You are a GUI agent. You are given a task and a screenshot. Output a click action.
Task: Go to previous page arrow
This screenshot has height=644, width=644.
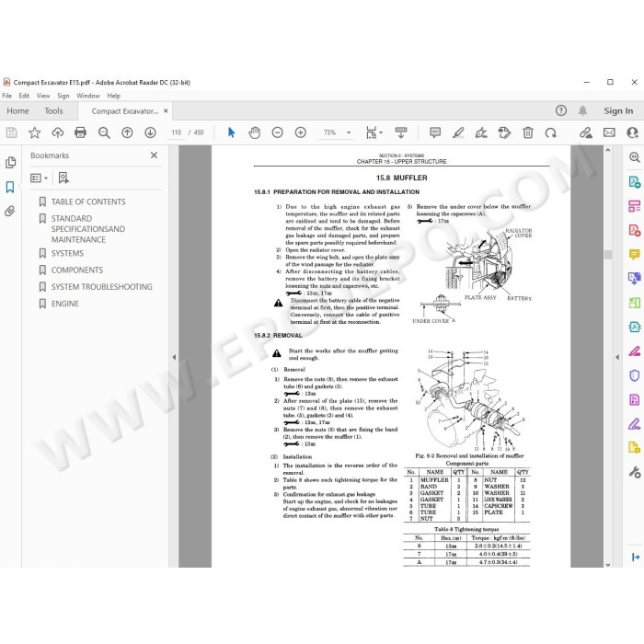[127, 132]
